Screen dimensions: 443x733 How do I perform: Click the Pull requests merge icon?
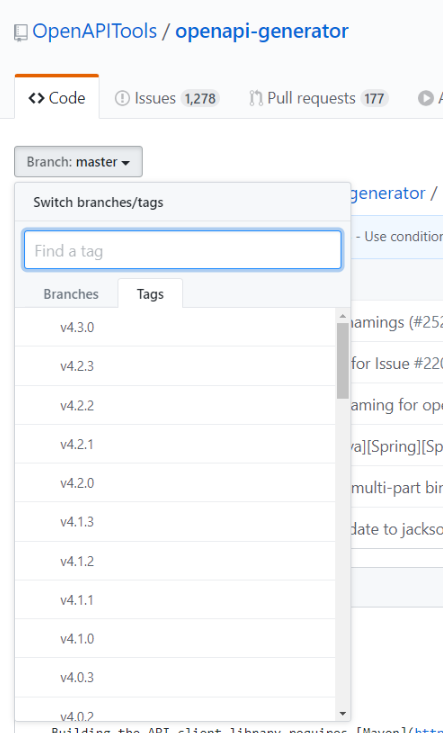click(x=256, y=98)
